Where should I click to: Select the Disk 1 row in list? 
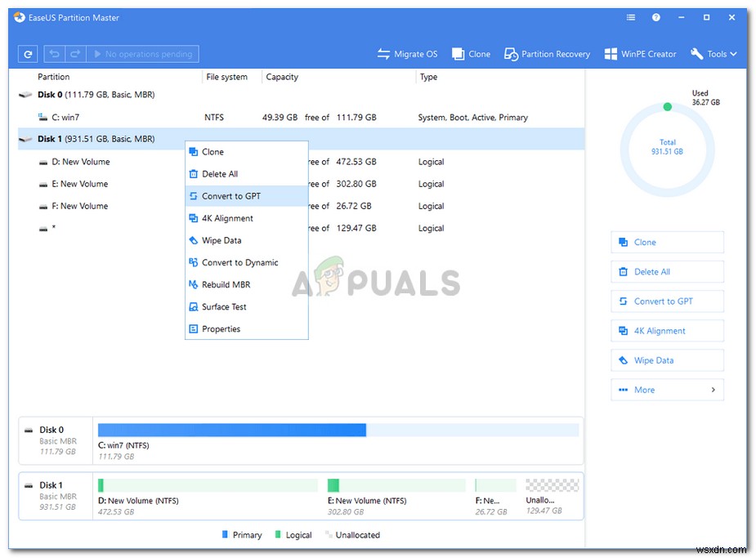(301, 139)
